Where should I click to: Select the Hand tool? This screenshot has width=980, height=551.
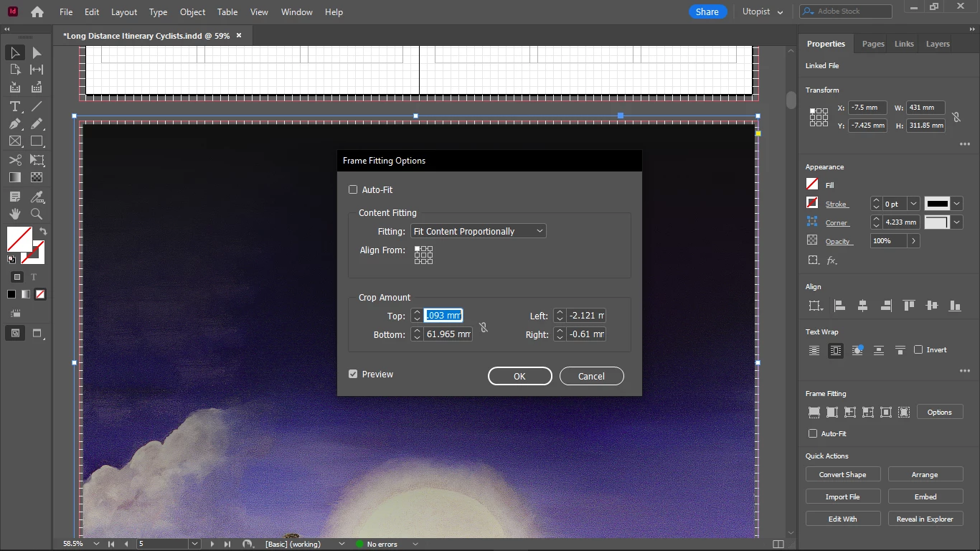click(x=15, y=214)
